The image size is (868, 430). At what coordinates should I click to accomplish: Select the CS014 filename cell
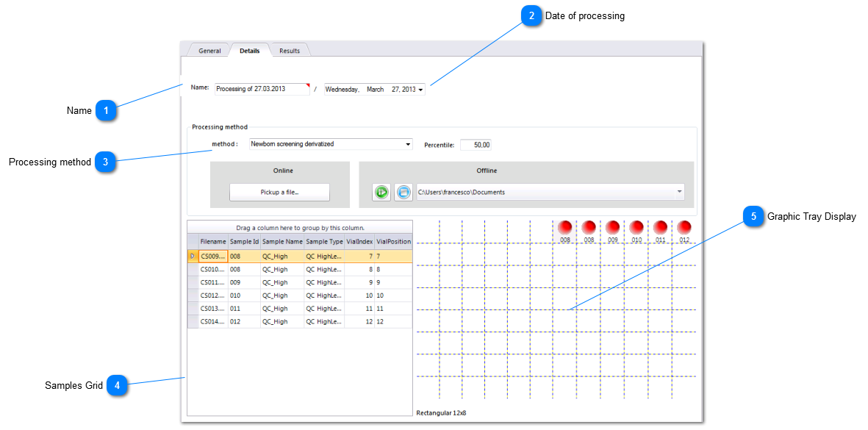(214, 321)
